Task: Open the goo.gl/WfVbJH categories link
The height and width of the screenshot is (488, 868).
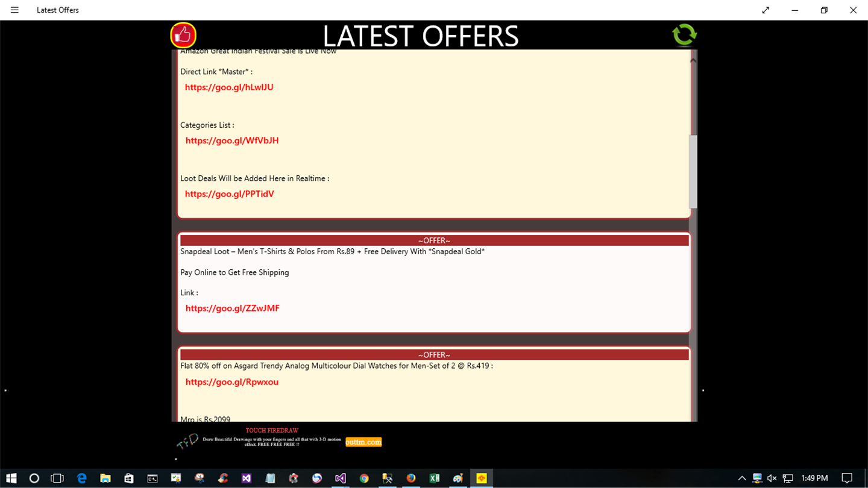Action: pyautogui.click(x=232, y=140)
